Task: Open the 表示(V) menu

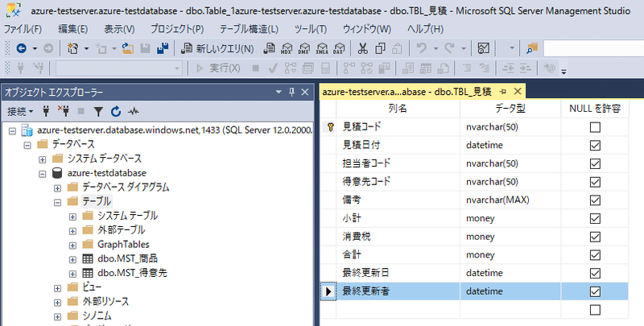Action: click(119, 29)
